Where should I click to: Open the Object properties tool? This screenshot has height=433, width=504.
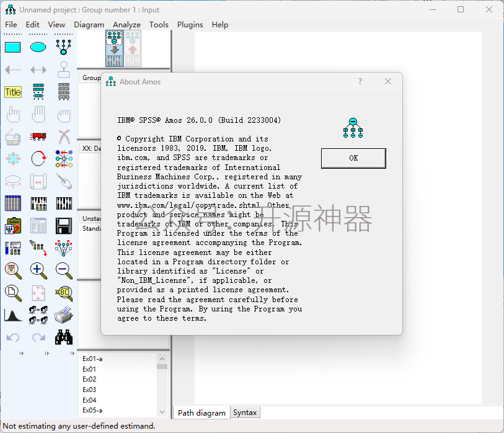(x=13, y=248)
